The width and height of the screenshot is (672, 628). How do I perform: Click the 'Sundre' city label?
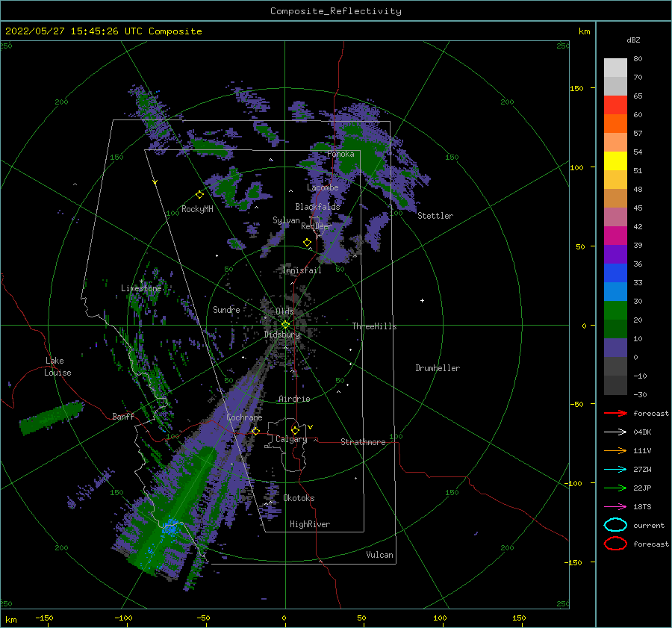pyautogui.click(x=226, y=309)
